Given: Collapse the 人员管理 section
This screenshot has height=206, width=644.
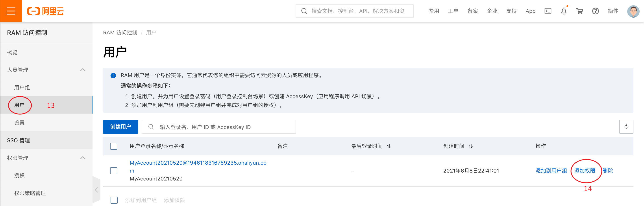Looking at the screenshot, I should [x=83, y=70].
